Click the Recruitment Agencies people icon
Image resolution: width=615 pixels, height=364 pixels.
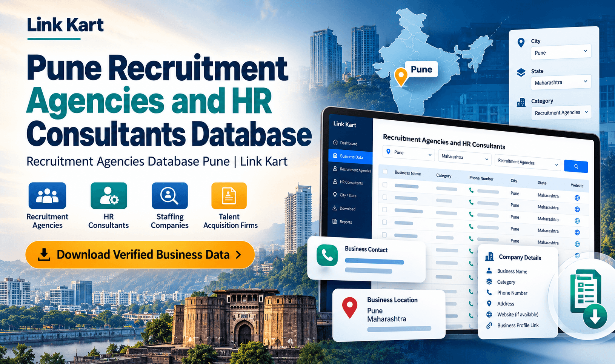47,196
